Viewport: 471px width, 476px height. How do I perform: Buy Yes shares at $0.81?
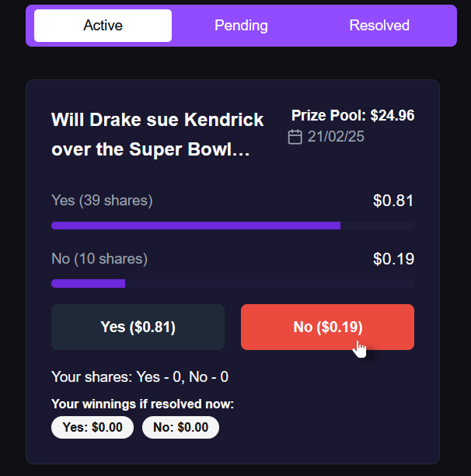138,327
